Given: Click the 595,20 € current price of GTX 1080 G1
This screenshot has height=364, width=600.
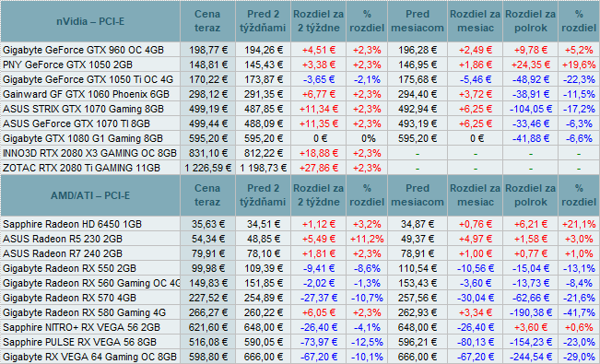Looking at the screenshot, I should [207, 138].
